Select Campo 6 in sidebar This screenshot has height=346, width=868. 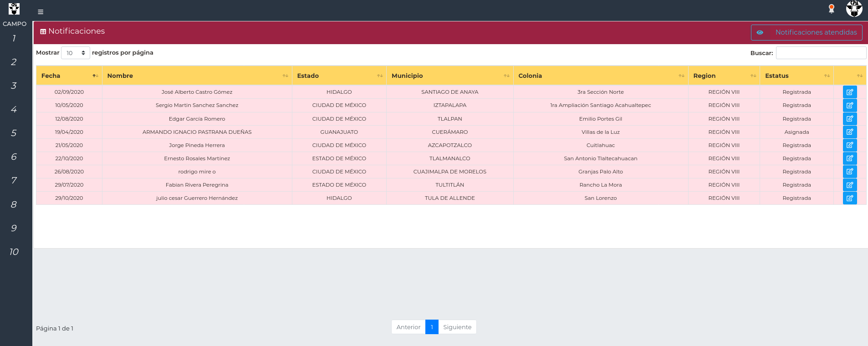point(14,157)
